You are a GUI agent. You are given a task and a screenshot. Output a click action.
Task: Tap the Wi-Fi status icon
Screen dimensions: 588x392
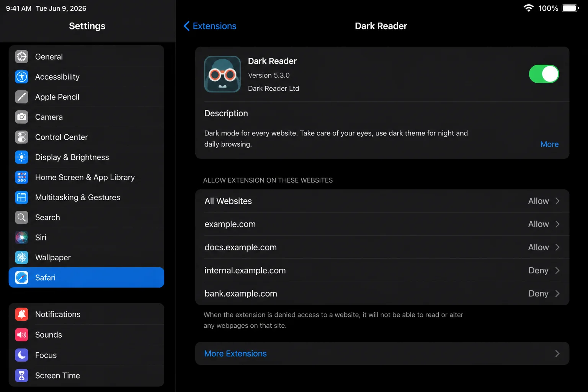pyautogui.click(x=529, y=8)
